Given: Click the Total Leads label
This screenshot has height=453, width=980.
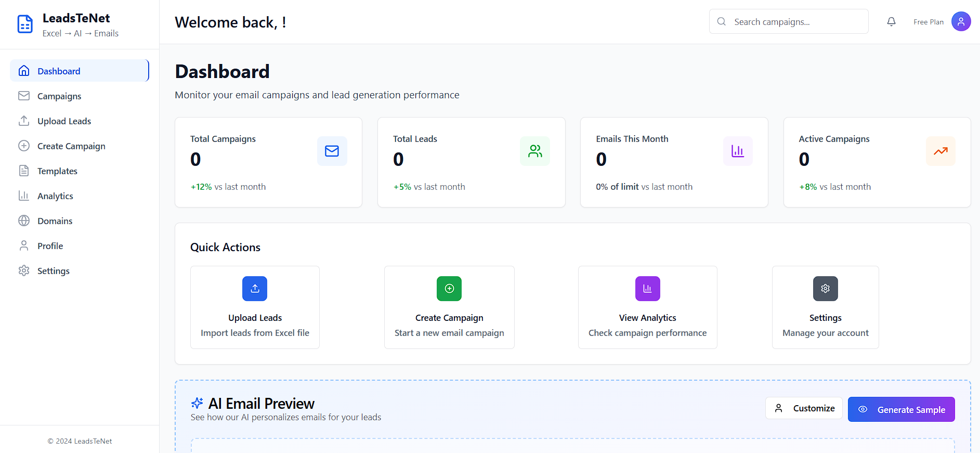Looking at the screenshot, I should (415, 139).
